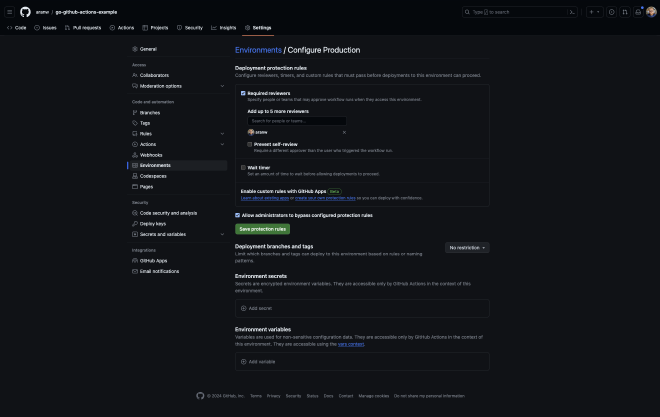Open the Security tab
The height and width of the screenshot is (417, 660).
tap(190, 28)
